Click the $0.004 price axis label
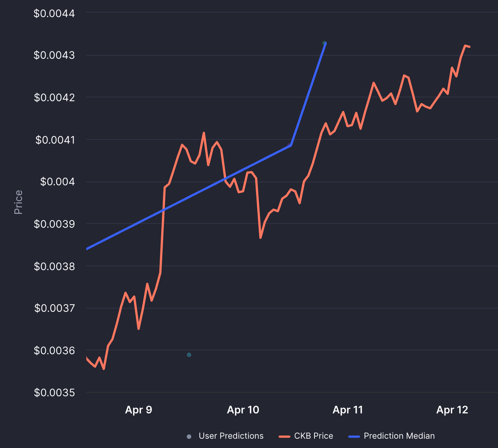The height and width of the screenshot is (448, 498). 58,182
